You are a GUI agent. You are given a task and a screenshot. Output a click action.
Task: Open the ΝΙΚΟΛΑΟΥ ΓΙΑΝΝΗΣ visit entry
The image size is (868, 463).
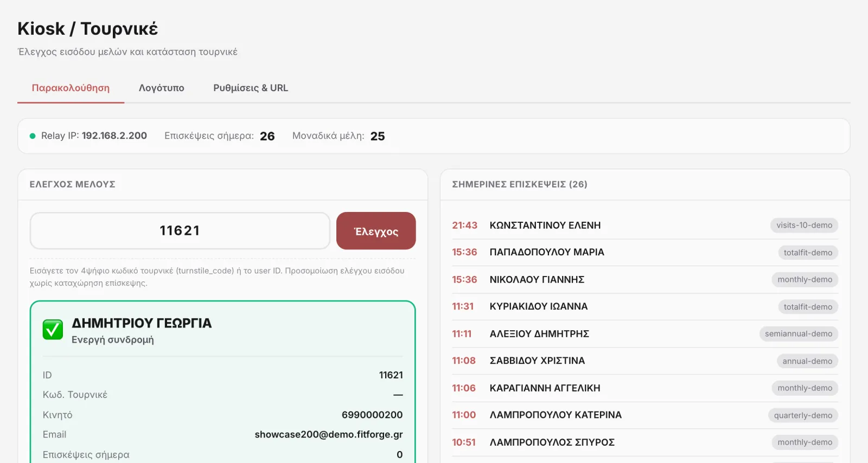coord(645,280)
